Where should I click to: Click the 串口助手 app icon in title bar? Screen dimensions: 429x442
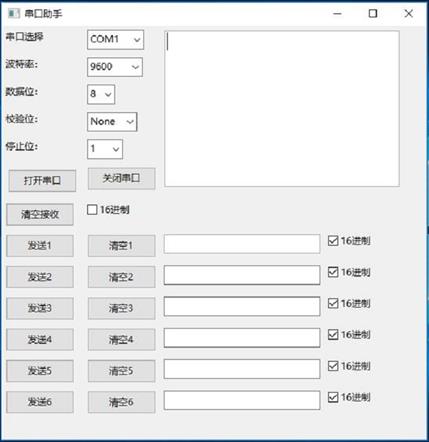tap(14, 13)
